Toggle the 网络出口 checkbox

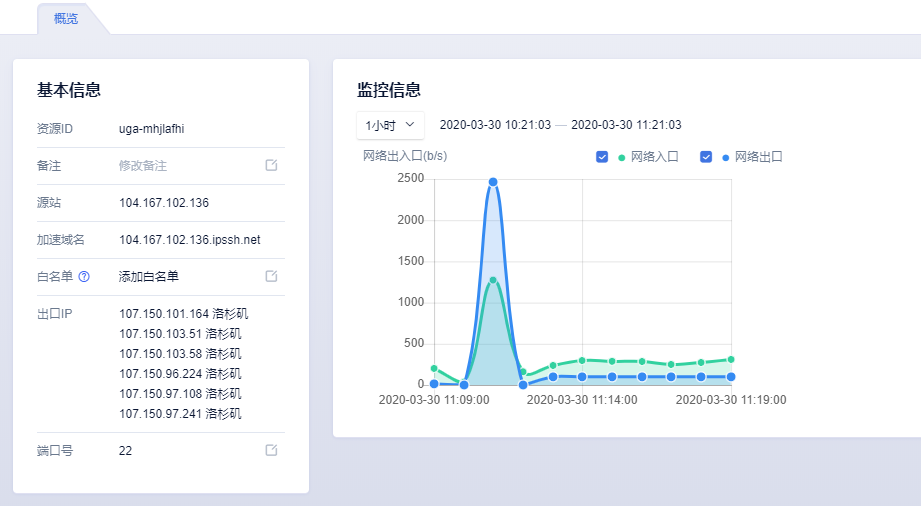point(706,157)
